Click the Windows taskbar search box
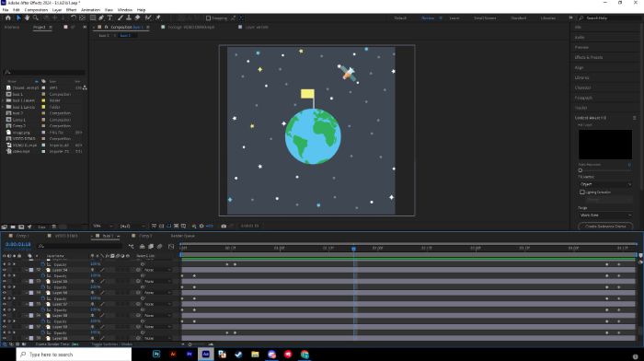This screenshot has width=644, height=361. 74,354
